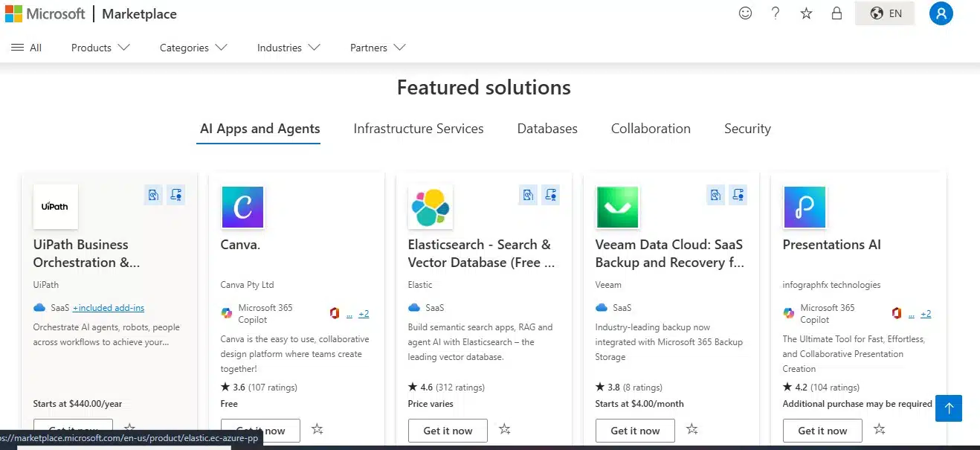
Task: Click the UiPath logo thumbnail
Action: coord(56,207)
